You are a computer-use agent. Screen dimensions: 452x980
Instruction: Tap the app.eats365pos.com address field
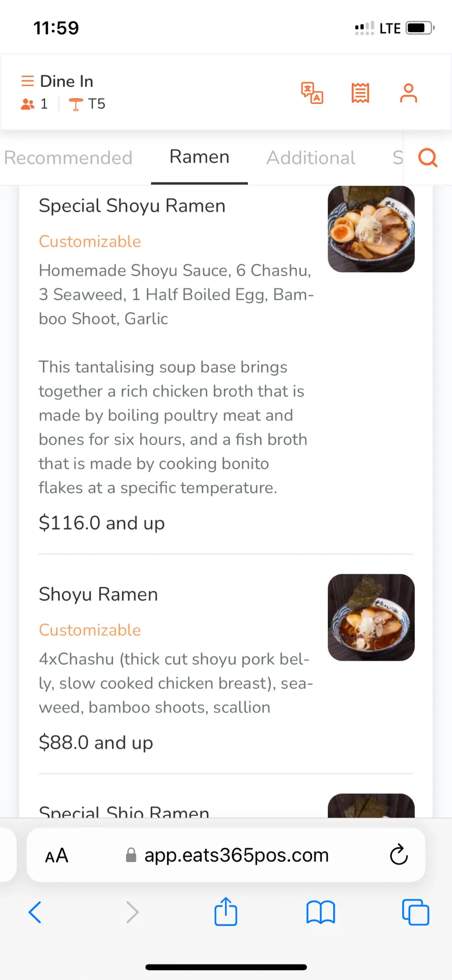236,855
